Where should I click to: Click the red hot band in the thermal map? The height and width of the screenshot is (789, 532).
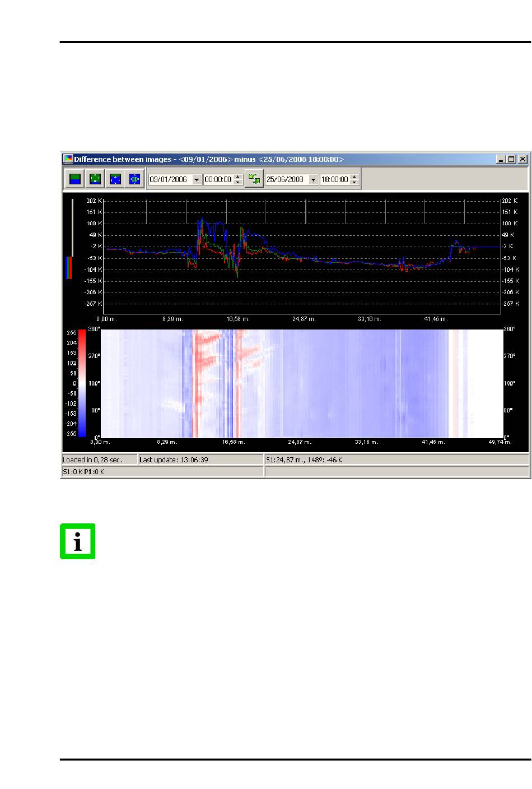tap(196, 383)
